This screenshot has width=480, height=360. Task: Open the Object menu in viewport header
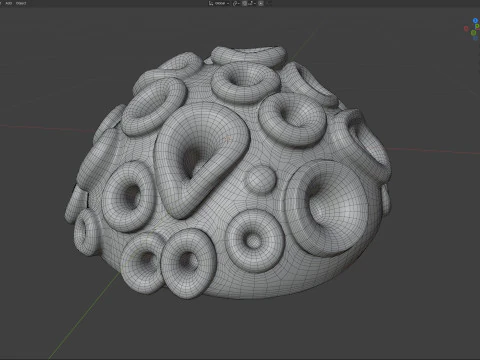point(21,3)
